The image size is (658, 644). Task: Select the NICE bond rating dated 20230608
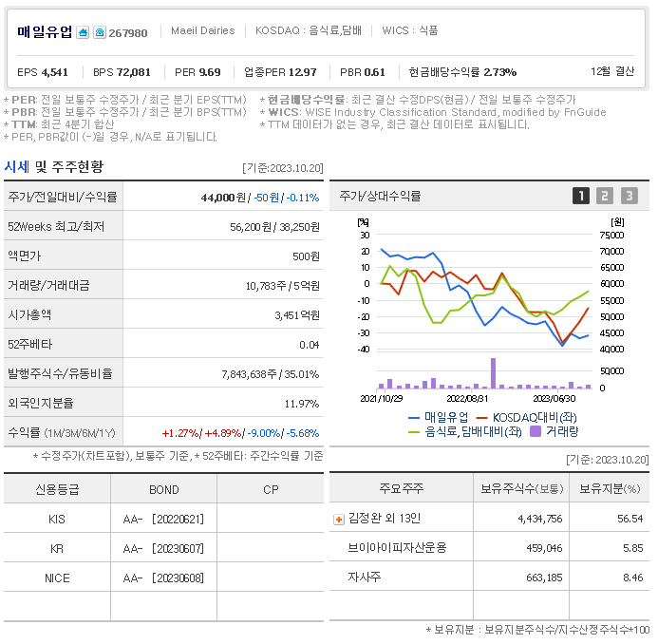pyautogui.click(x=163, y=578)
